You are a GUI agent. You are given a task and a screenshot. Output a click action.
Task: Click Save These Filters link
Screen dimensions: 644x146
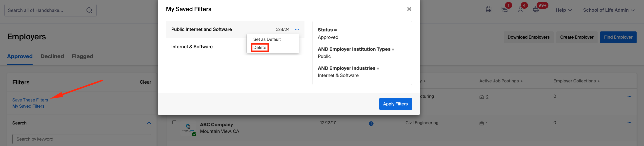tap(30, 100)
